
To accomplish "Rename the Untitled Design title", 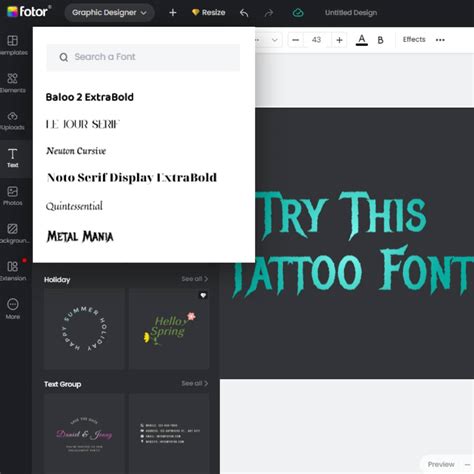I will [x=351, y=13].
